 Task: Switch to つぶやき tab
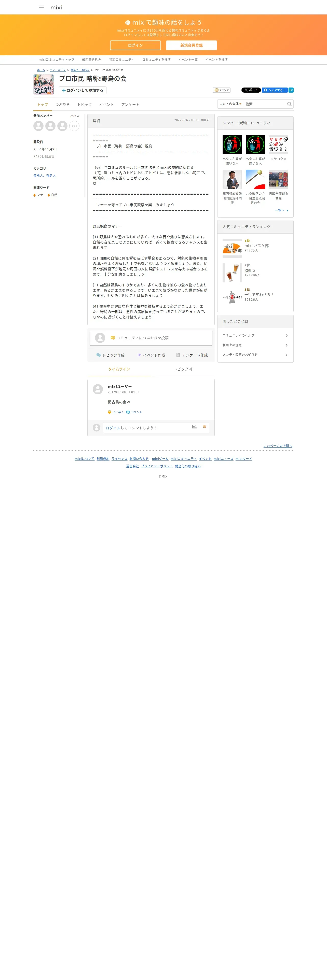coord(62,105)
